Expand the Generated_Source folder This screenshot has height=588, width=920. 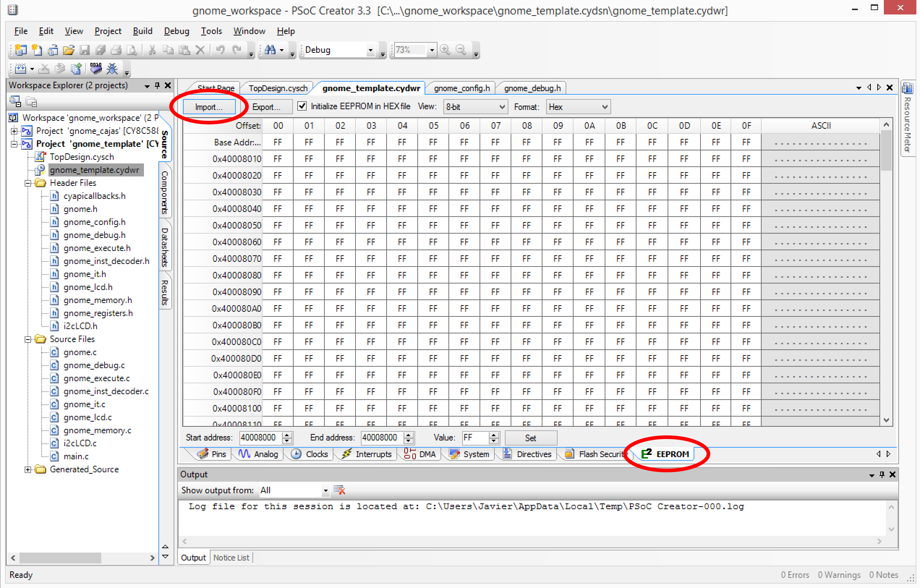27,469
